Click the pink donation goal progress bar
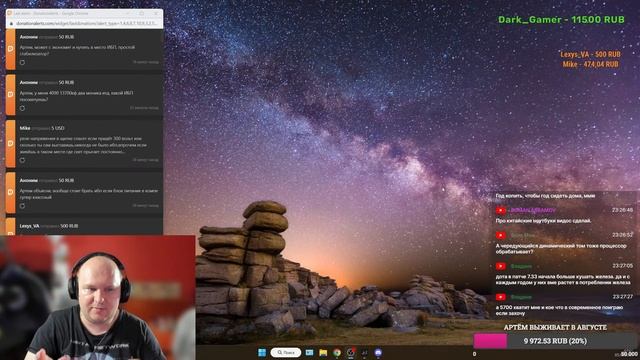The width and height of the screenshot is (640, 360). coord(490,341)
